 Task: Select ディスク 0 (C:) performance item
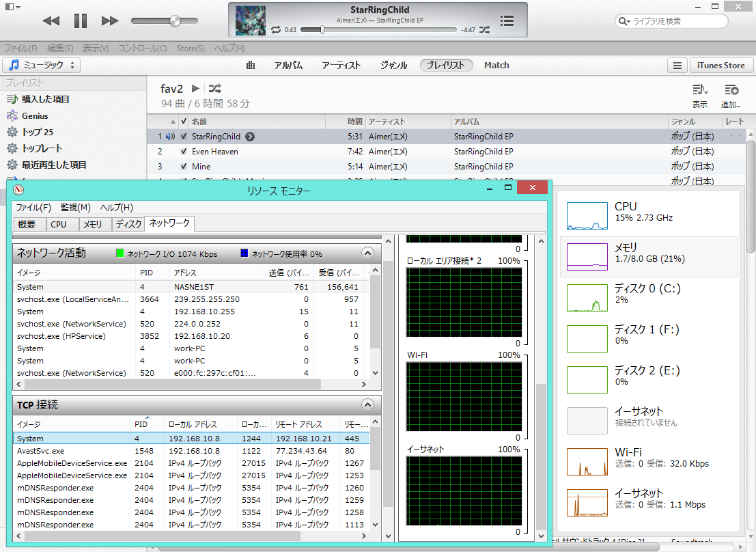pyautogui.click(x=649, y=298)
